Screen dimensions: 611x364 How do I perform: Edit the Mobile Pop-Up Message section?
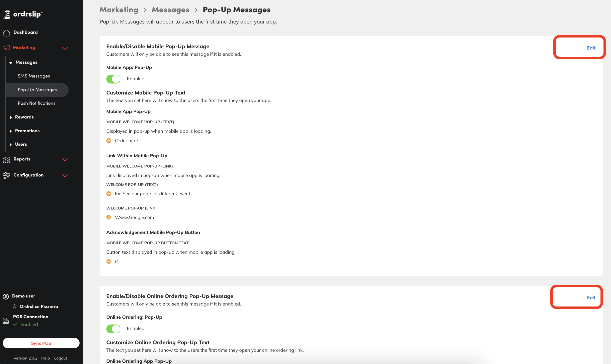591,48
